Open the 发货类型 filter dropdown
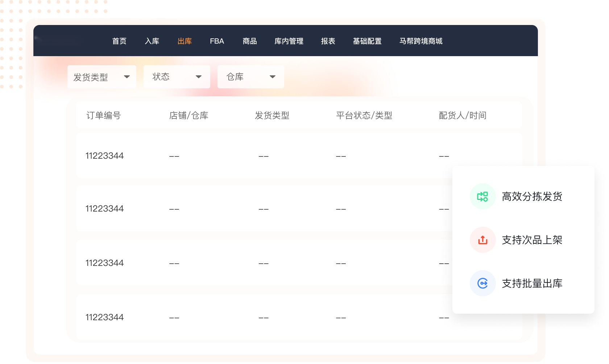The image size is (609, 364). pyautogui.click(x=101, y=77)
